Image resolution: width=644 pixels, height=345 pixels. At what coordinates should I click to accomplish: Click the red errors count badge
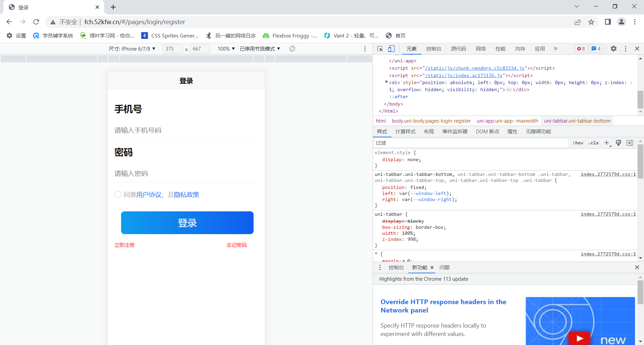581,49
